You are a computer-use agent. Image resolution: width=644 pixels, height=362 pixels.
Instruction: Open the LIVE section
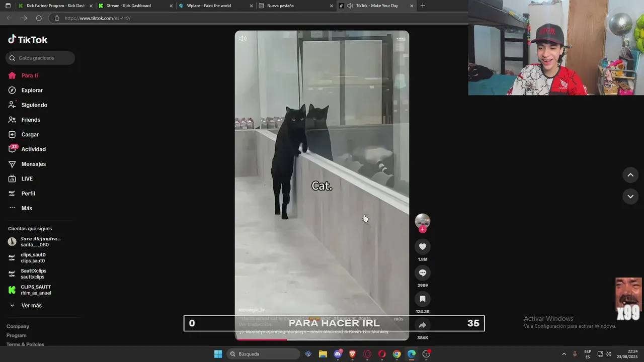21,179
